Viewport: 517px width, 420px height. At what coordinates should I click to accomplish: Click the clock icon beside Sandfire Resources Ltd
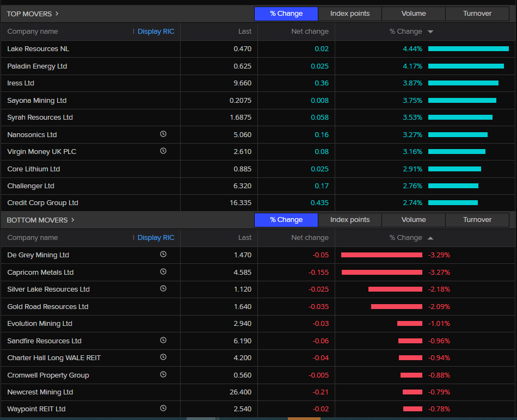[x=163, y=340]
